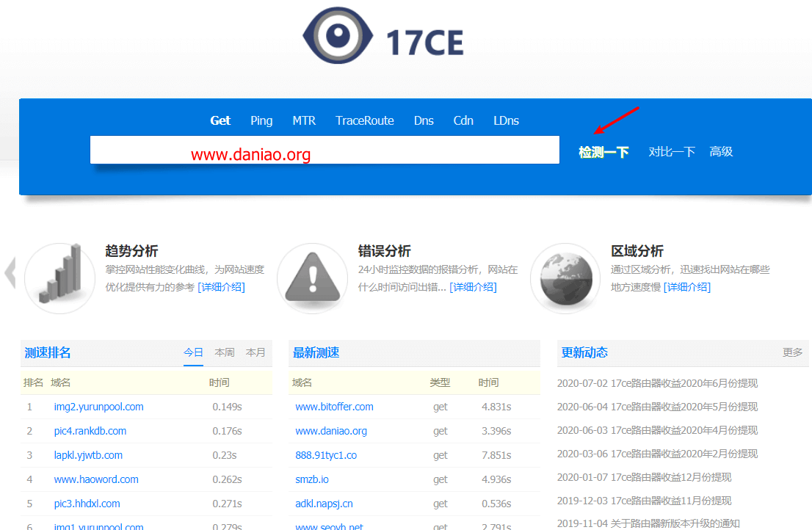Viewport: 812px width, 530px height.
Task: Open the 高级 advanced options
Action: [x=721, y=152]
